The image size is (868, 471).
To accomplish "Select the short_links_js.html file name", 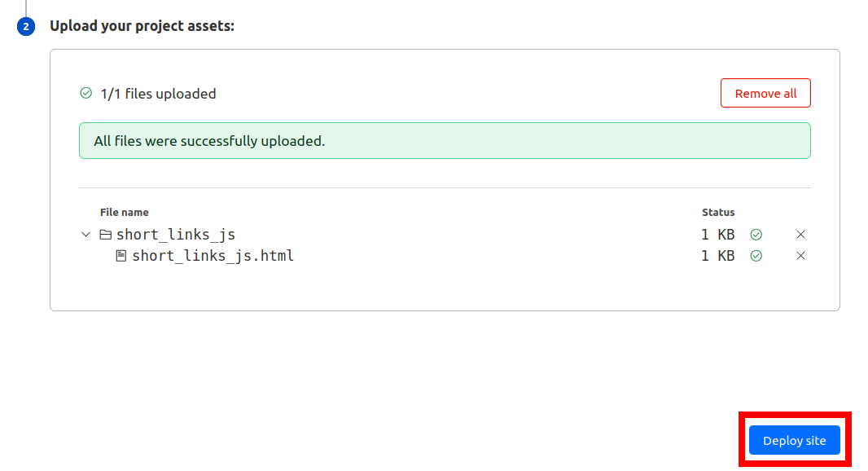I will [213, 255].
